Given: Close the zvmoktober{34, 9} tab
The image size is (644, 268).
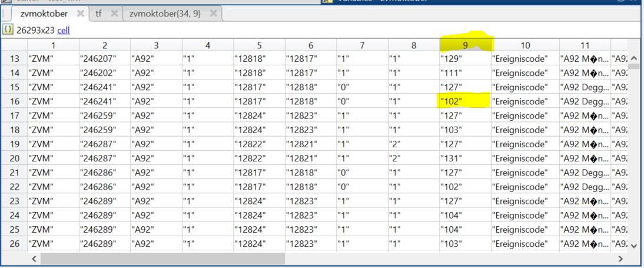Looking at the screenshot, I should click(213, 13).
